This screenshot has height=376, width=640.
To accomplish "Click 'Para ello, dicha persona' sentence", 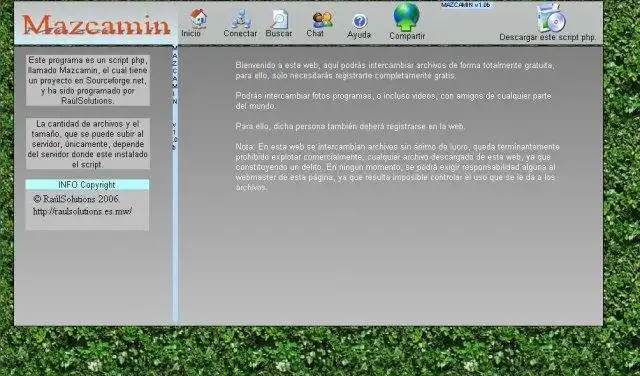I will point(350,127).
